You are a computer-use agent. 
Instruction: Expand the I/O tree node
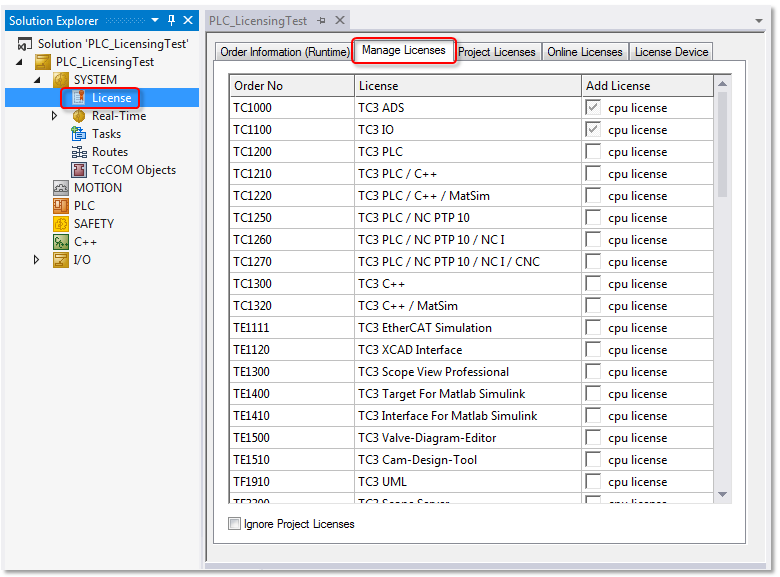click(x=36, y=260)
